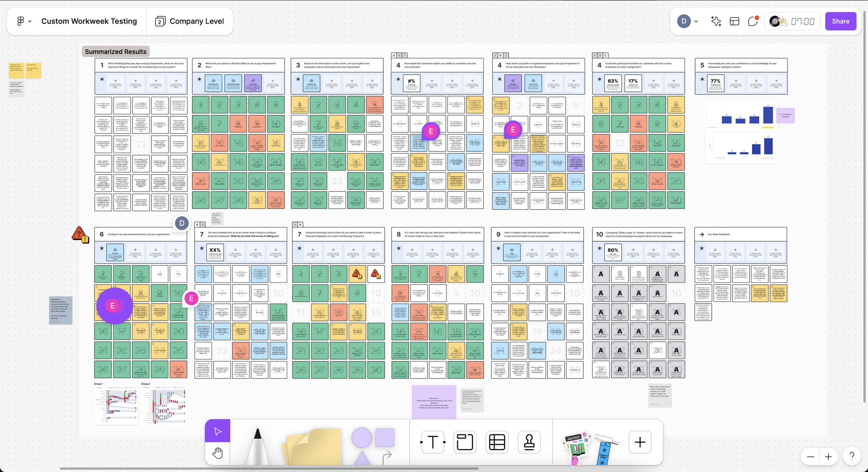
Task: Select the Hand tool
Action: pyautogui.click(x=217, y=453)
